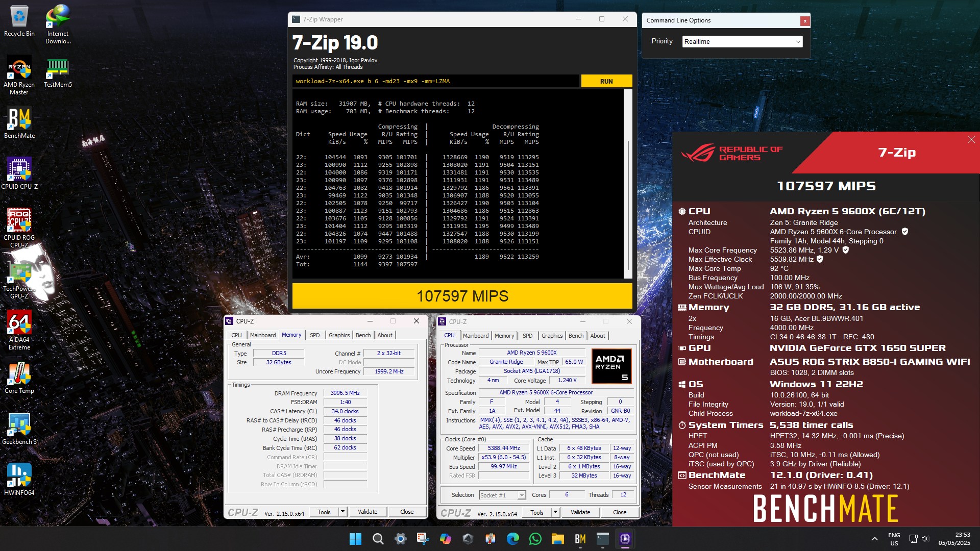The height and width of the screenshot is (551, 980).
Task: Click the CAS# Latency 34.0 clocks value
Action: 345,411
